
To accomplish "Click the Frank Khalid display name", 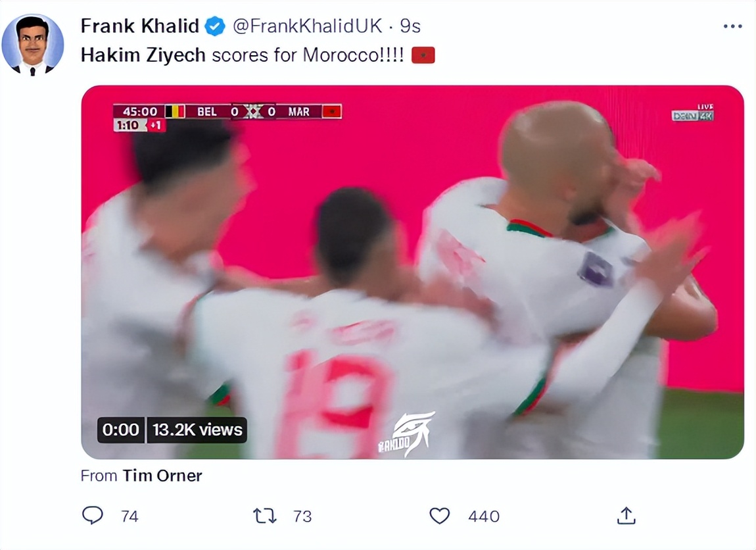I will (x=140, y=26).
